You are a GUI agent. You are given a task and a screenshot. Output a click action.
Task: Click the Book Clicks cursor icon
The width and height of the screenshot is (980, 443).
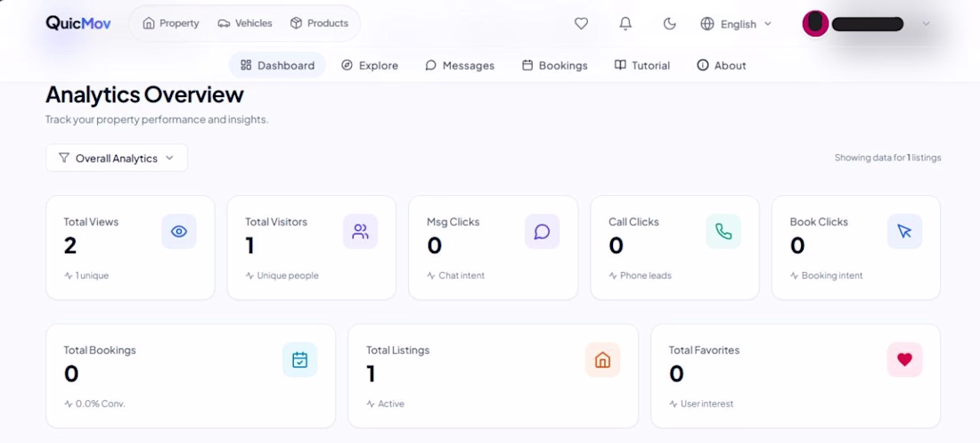tap(904, 232)
